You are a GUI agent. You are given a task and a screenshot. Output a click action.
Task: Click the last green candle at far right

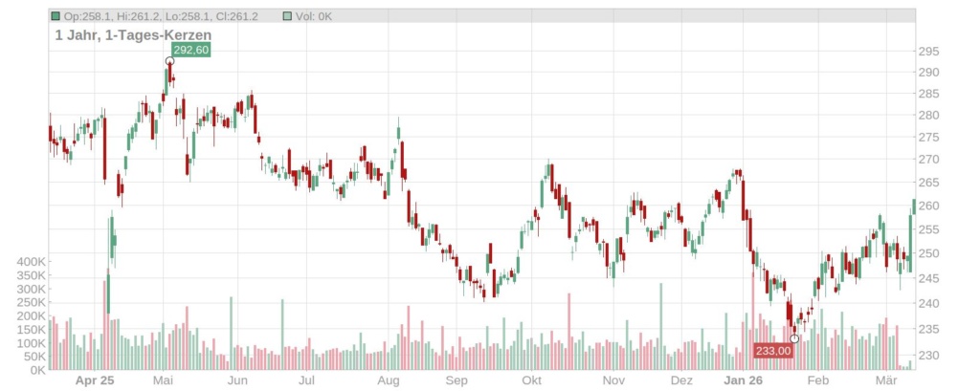(913, 206)
